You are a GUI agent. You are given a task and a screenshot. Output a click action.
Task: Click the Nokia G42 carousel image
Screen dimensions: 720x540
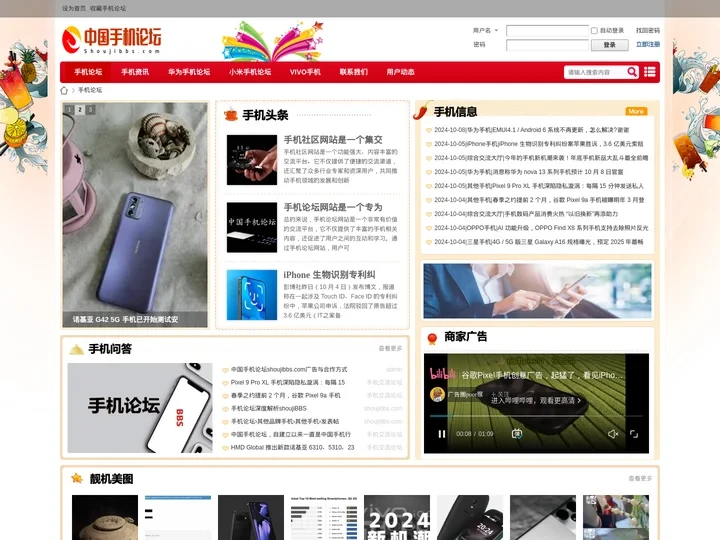click(135, 214)
